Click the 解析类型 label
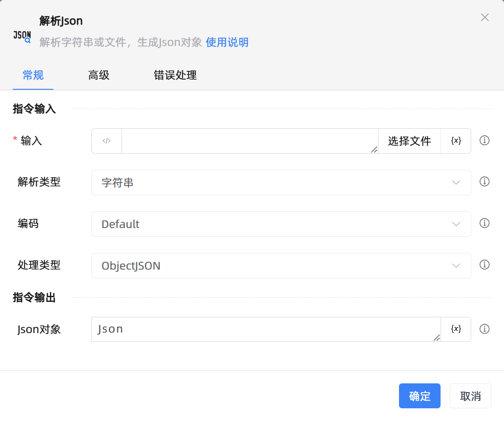The image size is (504, 421). click(x=39, y=182)
